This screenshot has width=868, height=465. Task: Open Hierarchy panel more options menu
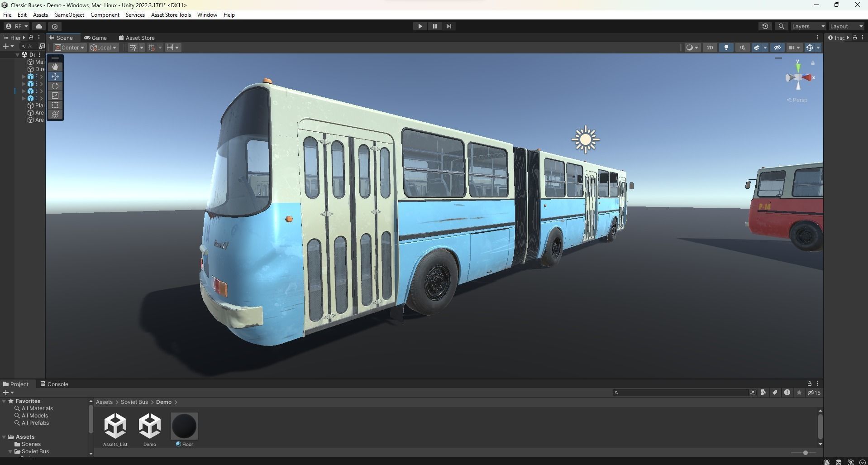39,38
